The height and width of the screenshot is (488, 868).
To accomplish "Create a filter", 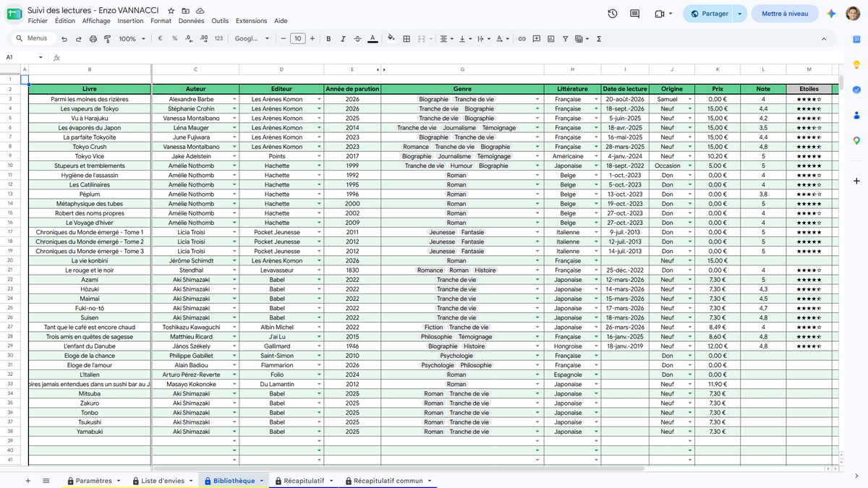I will [x=565, y=39].
